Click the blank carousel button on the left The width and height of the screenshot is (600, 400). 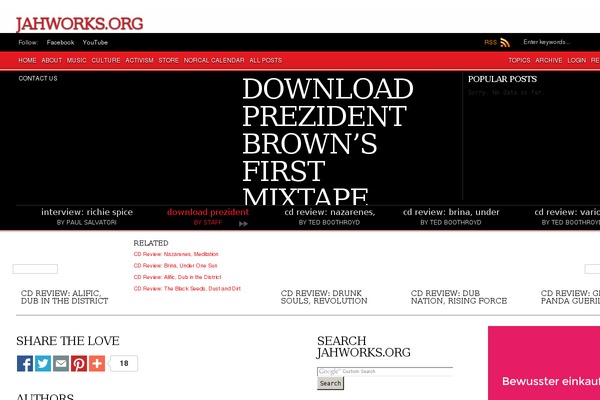(35, 269)
